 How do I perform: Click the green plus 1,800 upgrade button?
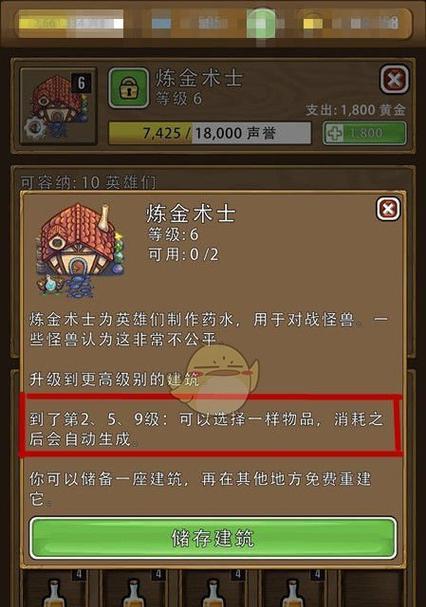tap(365, 133)
